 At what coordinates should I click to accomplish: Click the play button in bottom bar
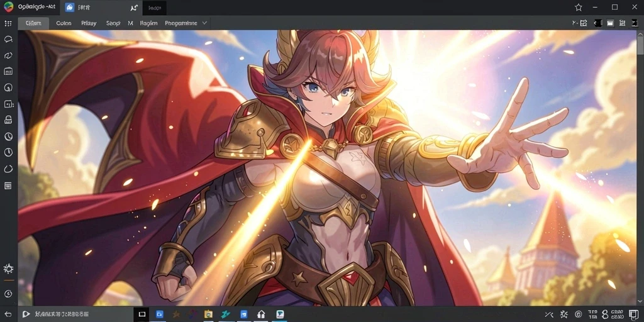point(26,314)
